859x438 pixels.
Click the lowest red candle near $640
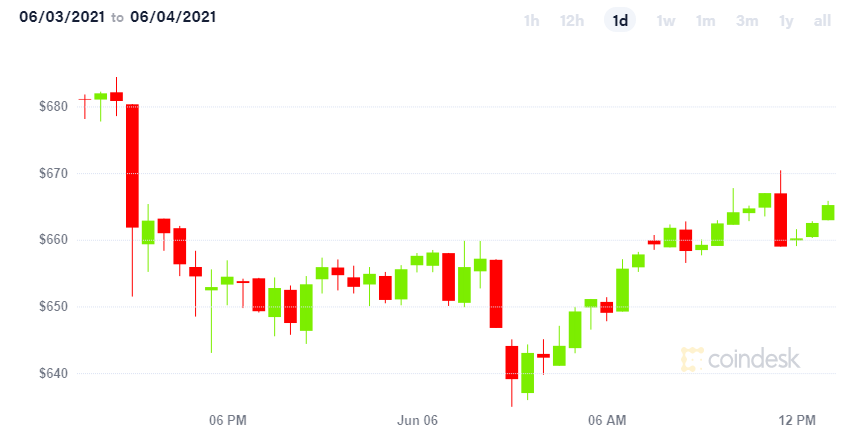(x=511, y=362)
